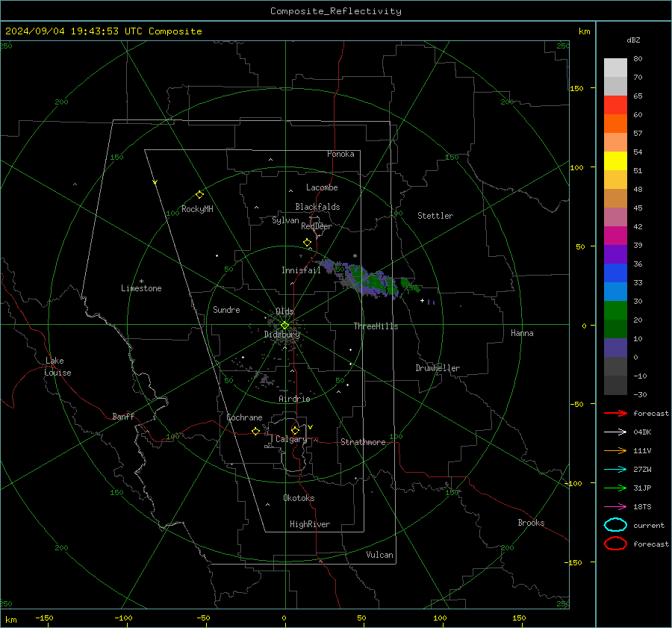The width and height of the screenshot is (672, 628).
Task: Click the red forecast arrow legend icon
Action: (x=615, y=413)
